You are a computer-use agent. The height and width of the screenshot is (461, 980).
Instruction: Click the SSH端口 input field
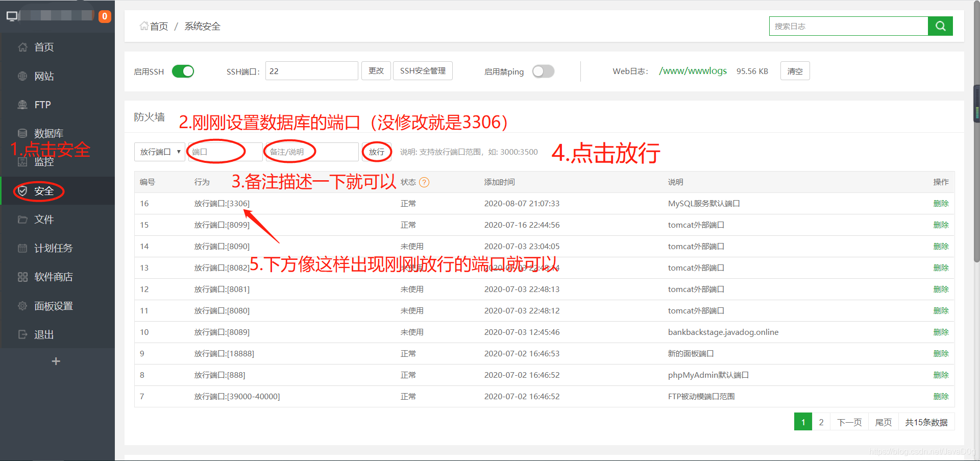click(311, 71)
